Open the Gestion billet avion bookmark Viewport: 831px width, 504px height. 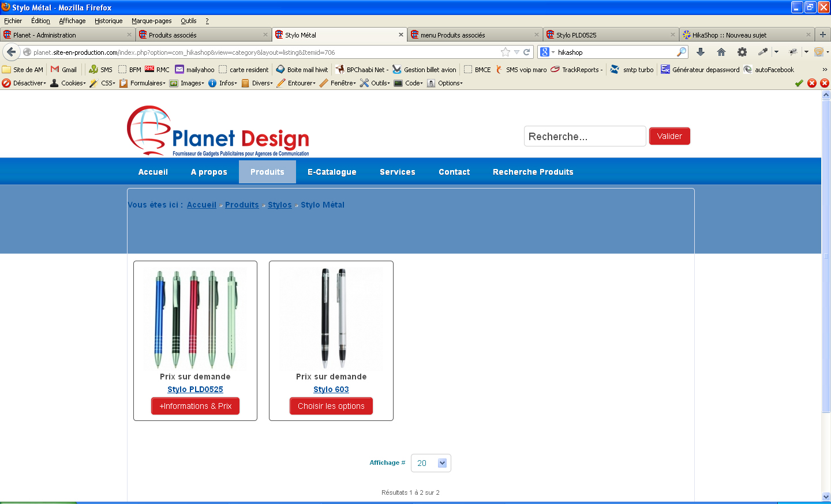point(424,69)
